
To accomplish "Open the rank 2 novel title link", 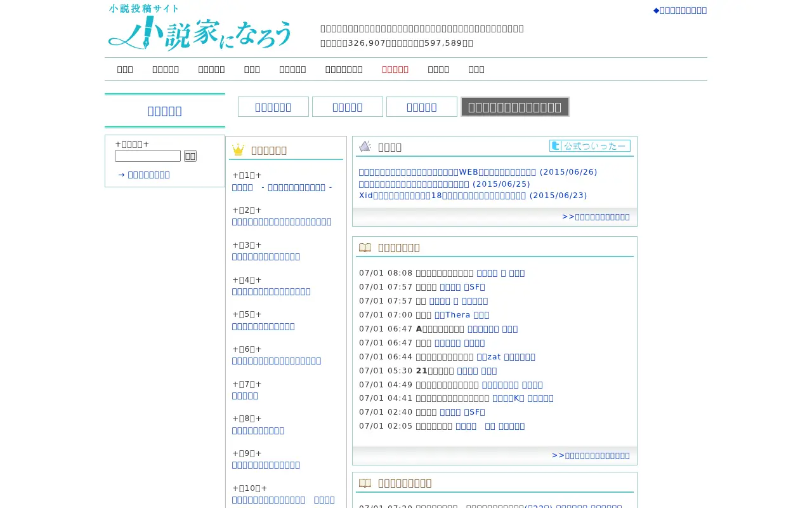I will click(282, 222).
